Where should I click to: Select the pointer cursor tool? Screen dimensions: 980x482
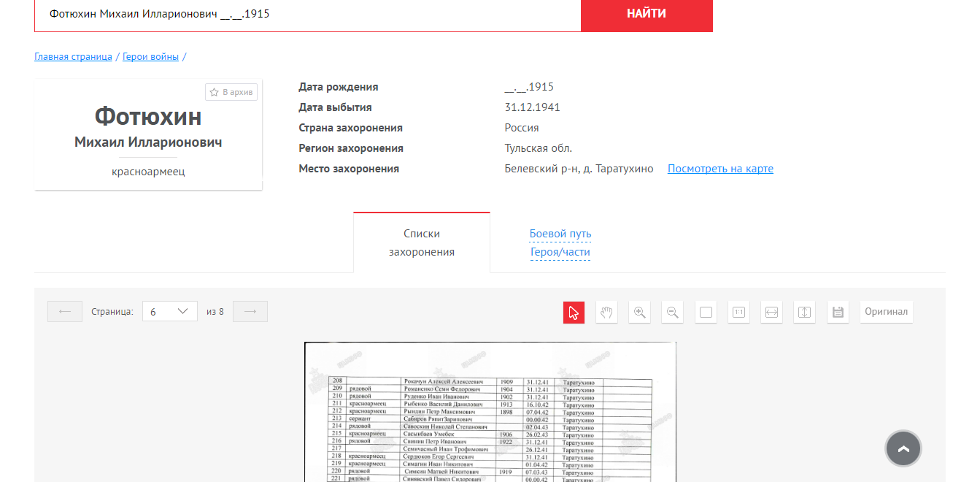click(574, 313)
